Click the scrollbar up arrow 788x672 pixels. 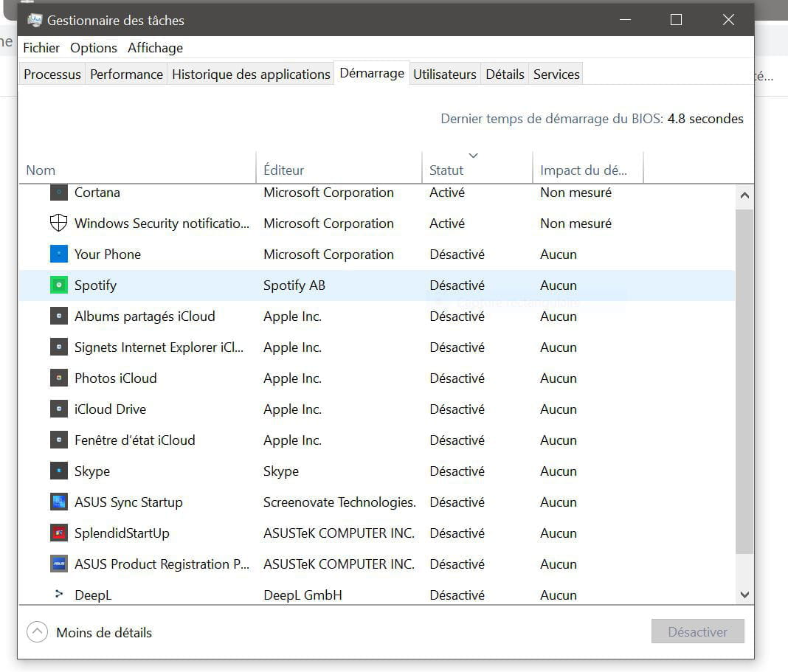(744, 196)
